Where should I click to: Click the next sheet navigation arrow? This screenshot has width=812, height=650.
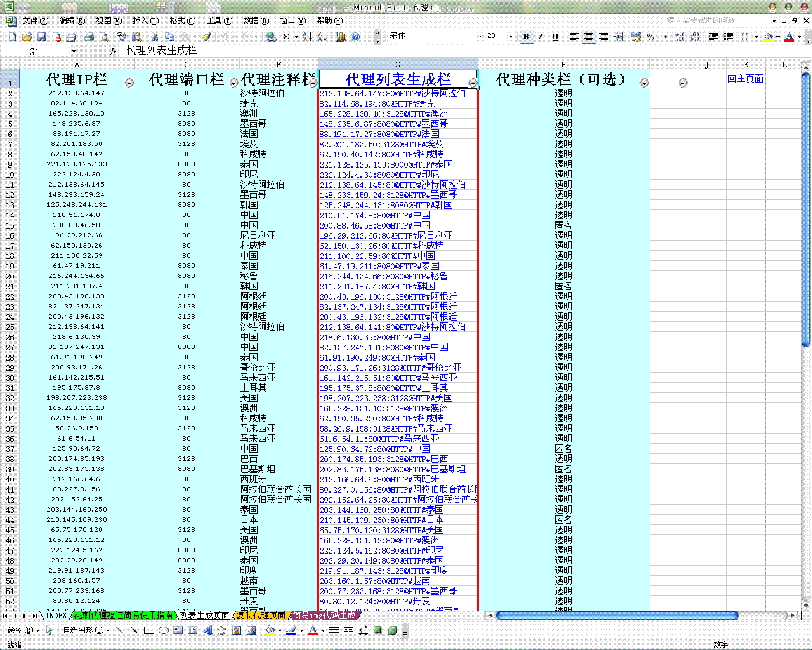pyautogui.click(x=25, y=616)
